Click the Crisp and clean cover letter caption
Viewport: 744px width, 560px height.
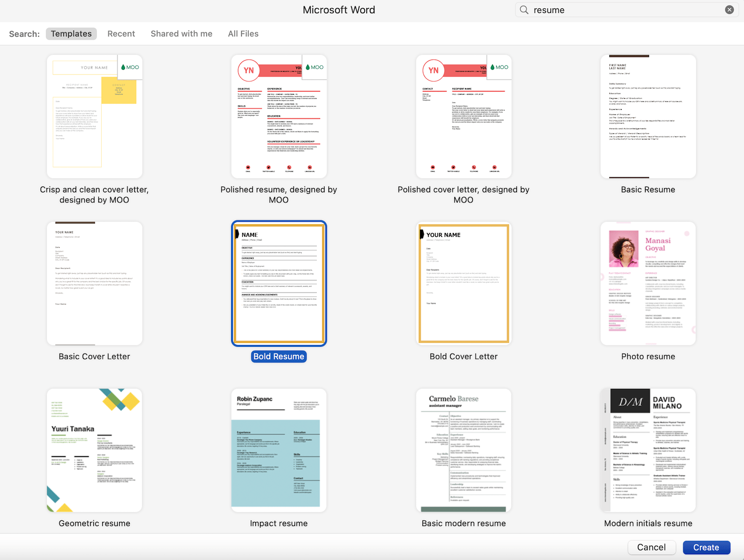click(x=94, y=195)
